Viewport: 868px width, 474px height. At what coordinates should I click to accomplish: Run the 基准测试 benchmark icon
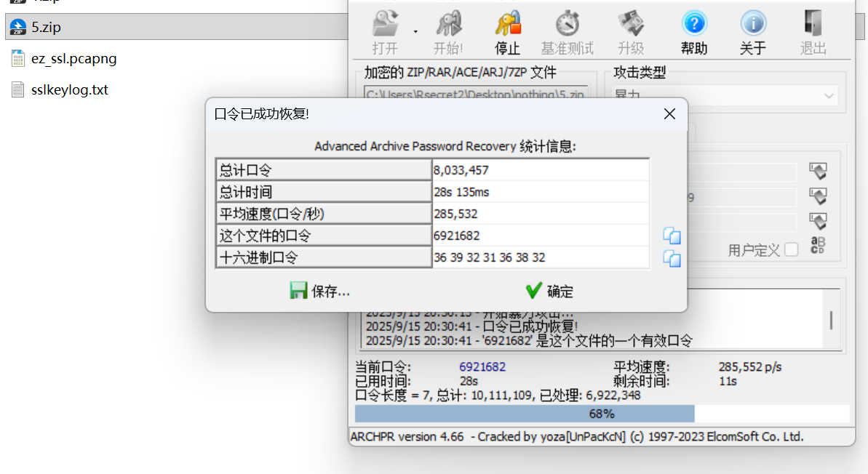[568, 33]
